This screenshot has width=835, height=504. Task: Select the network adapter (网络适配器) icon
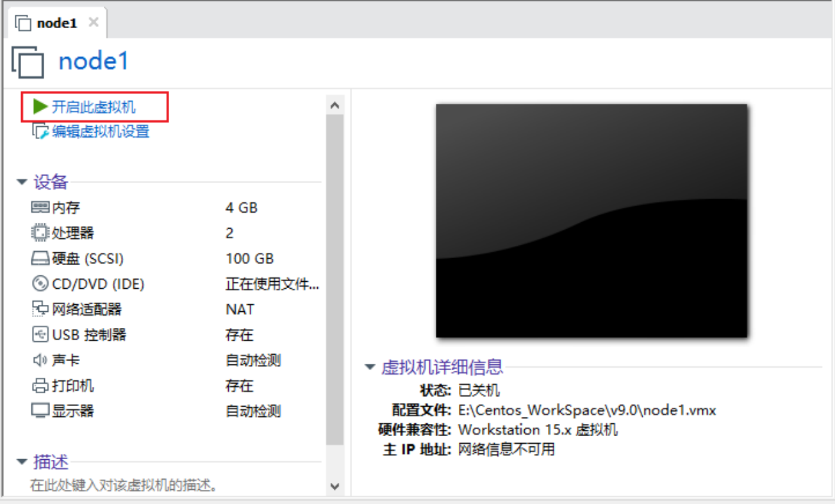[x=40, y=309]
